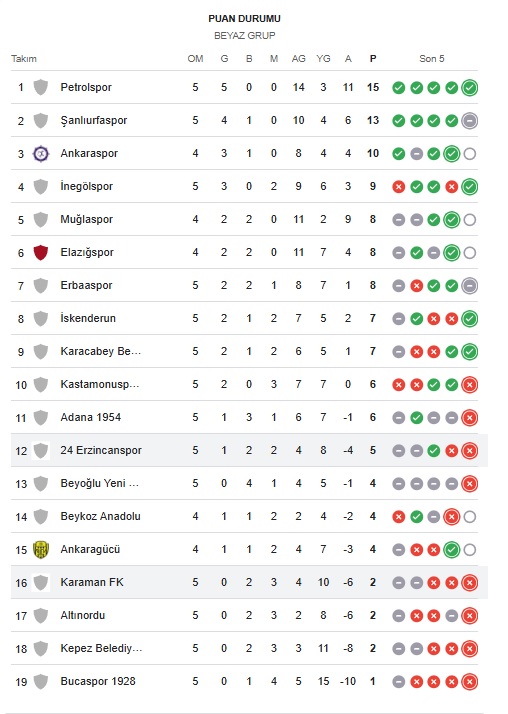The width and height of the screenshot is (508, 714).
Task: Open the 24 Erzincanspor team link
Action: click(101, 450)
